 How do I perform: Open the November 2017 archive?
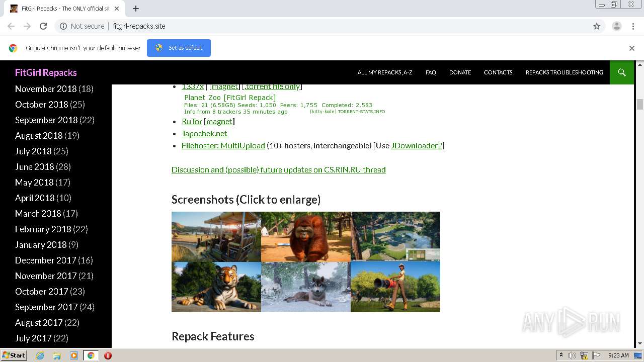[x=46, y=276]
